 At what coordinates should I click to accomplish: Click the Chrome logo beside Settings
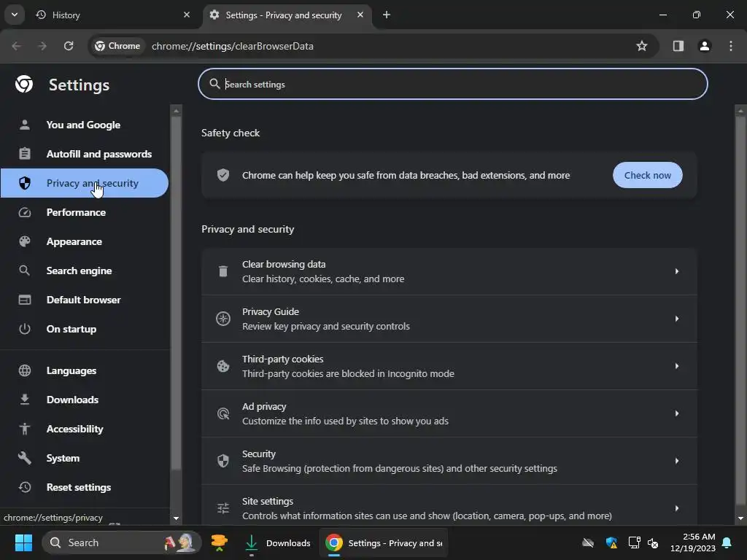[x=24, y=85]
